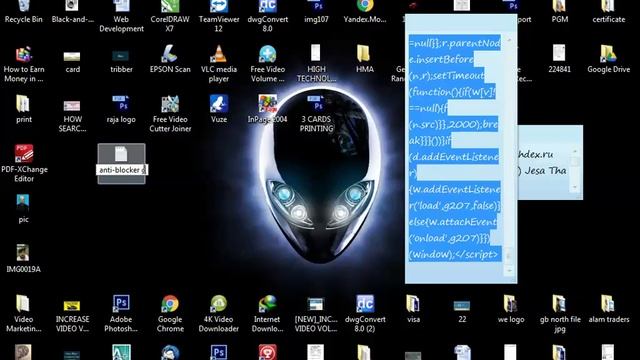Open the gb north file jpg folder
This screenshot has width=640, height=360.
(x=560, y=314)
